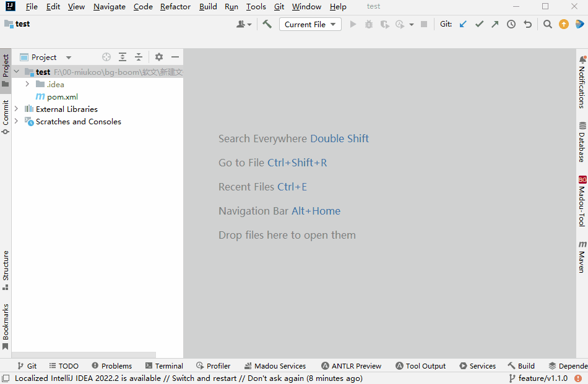This screenshot has width=588, height=384.
Task: Open the Maven side tab
Action: (582, 257)
